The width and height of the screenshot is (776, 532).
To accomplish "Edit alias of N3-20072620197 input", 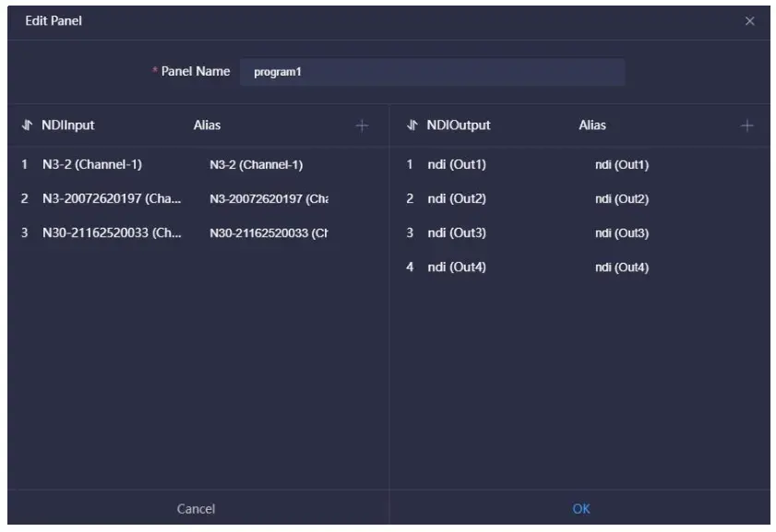I will coord(269,198).
